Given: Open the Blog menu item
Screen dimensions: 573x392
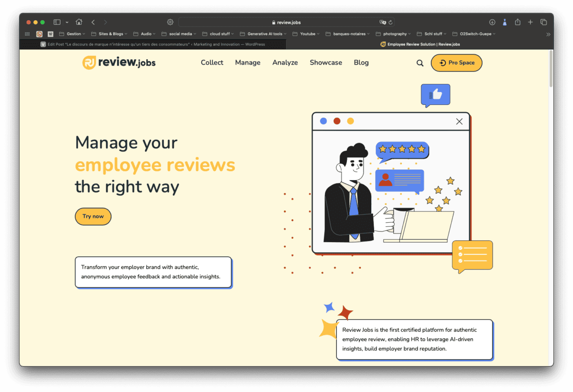Looking at the screenshot, I should coord(361,62).
